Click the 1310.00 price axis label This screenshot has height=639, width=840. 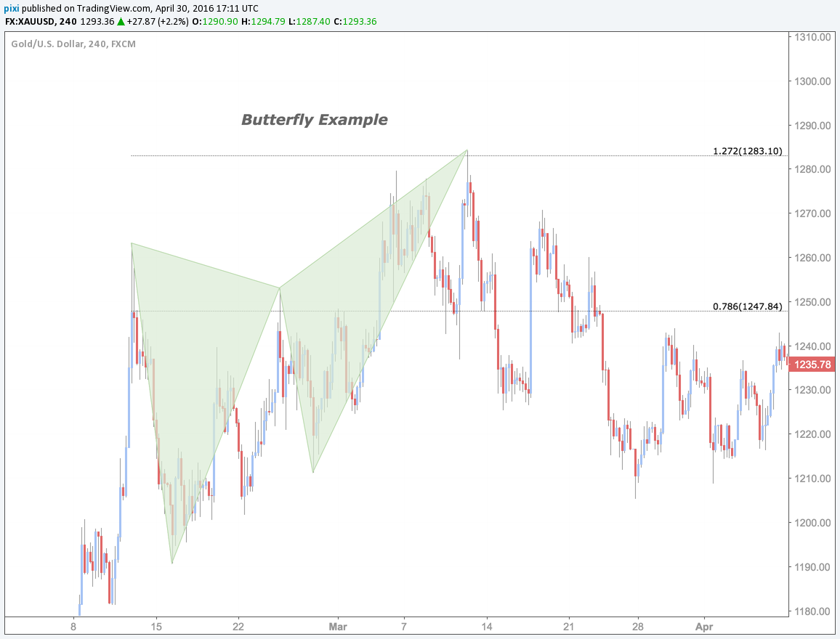(x=812, y=37)
